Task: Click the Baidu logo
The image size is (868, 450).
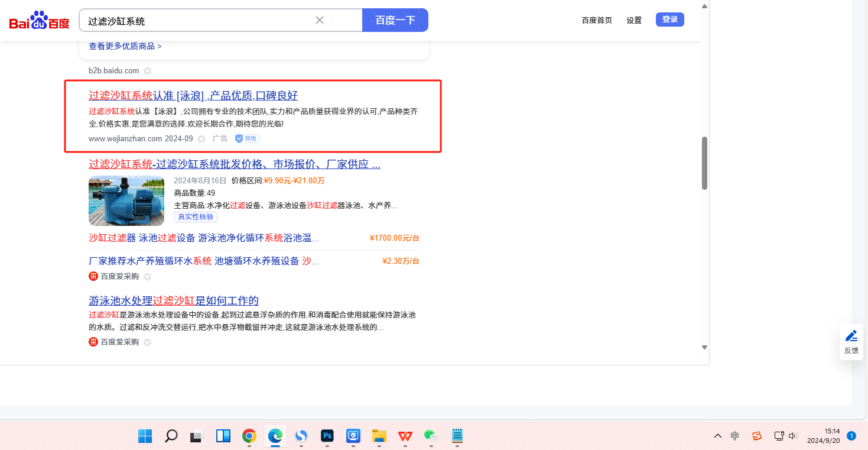Action: (x=39, y=21)
